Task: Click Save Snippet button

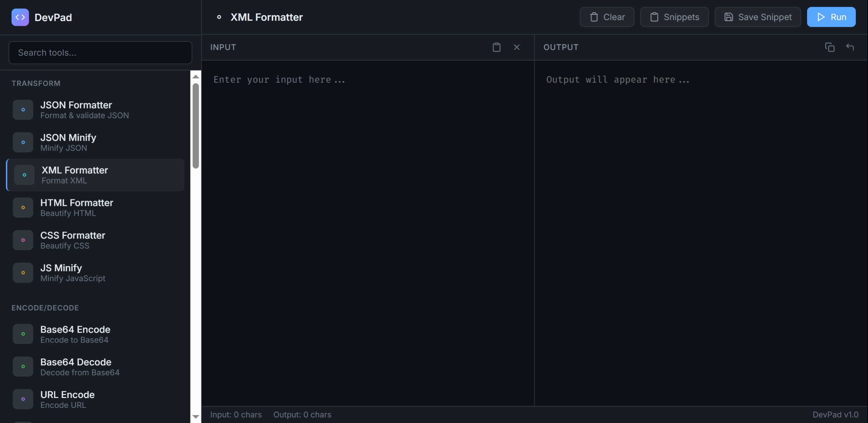Action: click(x=758, y=17)
